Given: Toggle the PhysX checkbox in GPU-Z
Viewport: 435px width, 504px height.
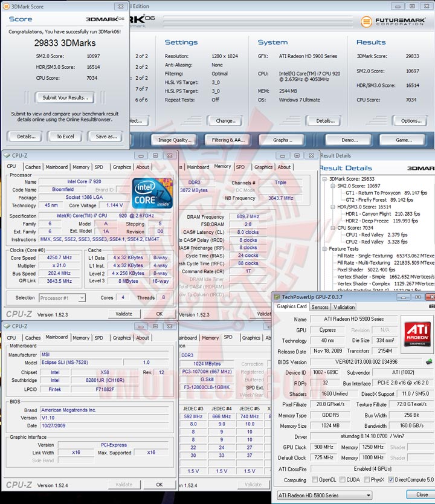Looking at the screenshot, I should 367,480.
